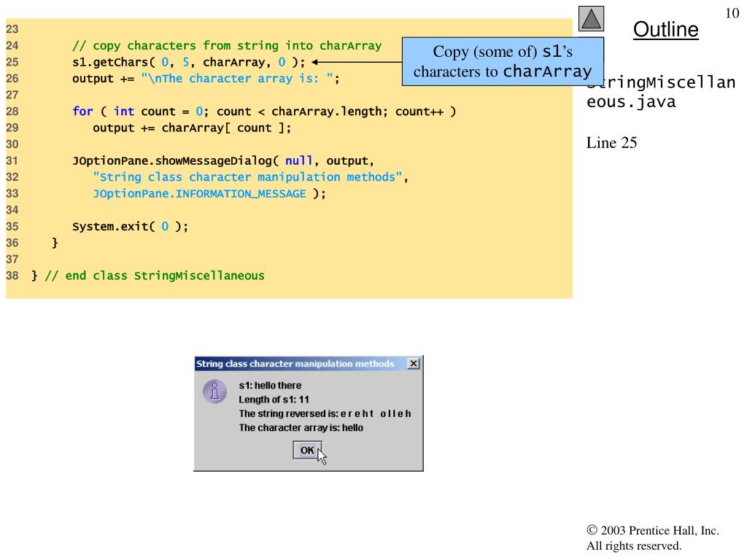
Task: Click '} // end class StringMiscellaneous' line
Action: pyautogui.click(x=147, y=276)
